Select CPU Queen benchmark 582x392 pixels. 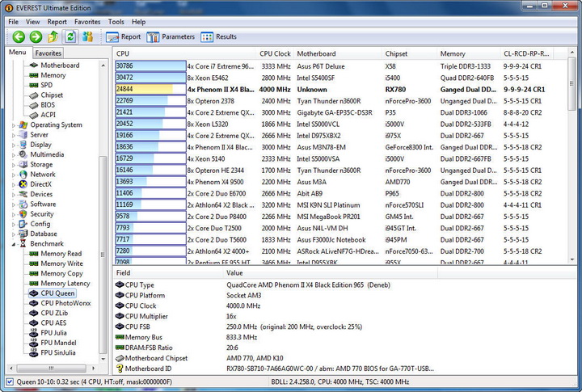coord(57,293)
